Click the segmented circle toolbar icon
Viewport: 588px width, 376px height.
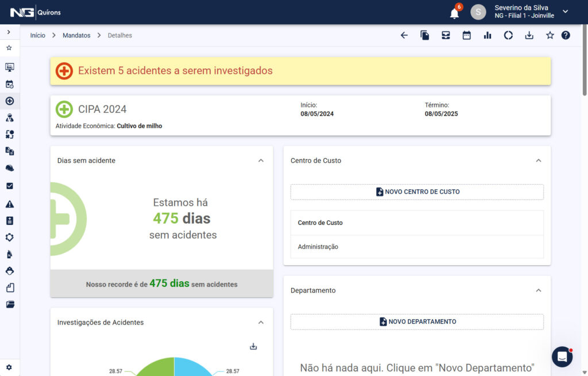pyautogui.click(x=508, y=35)
